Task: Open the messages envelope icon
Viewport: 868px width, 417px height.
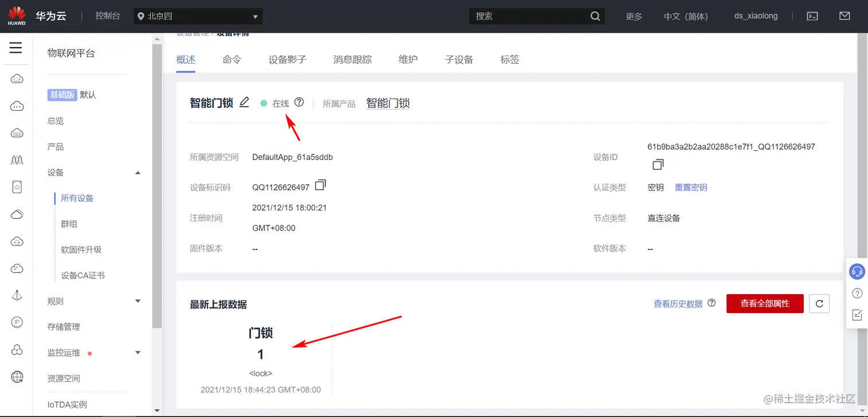Action: [844, 16]
